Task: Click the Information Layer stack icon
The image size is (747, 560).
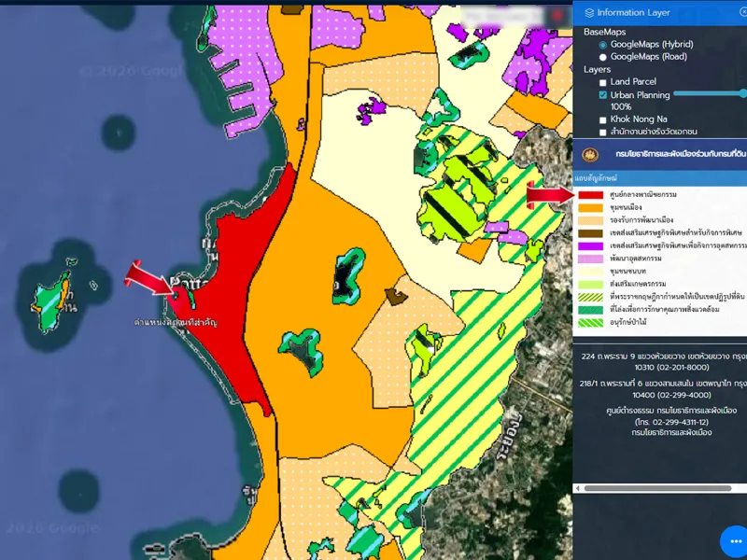Action: (588, 12)
